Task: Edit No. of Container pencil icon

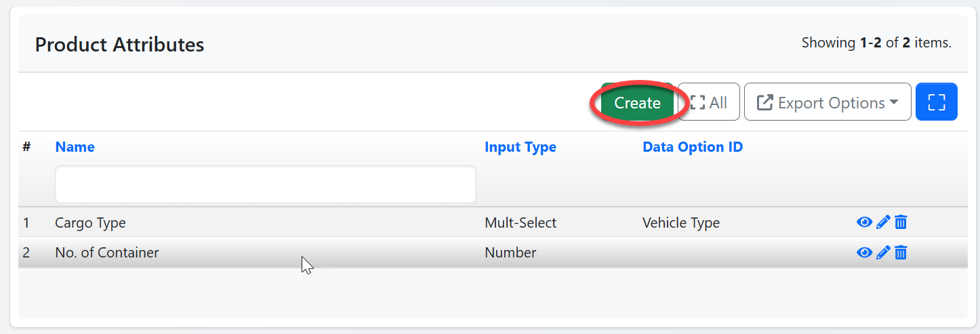Action: [882, 253]
